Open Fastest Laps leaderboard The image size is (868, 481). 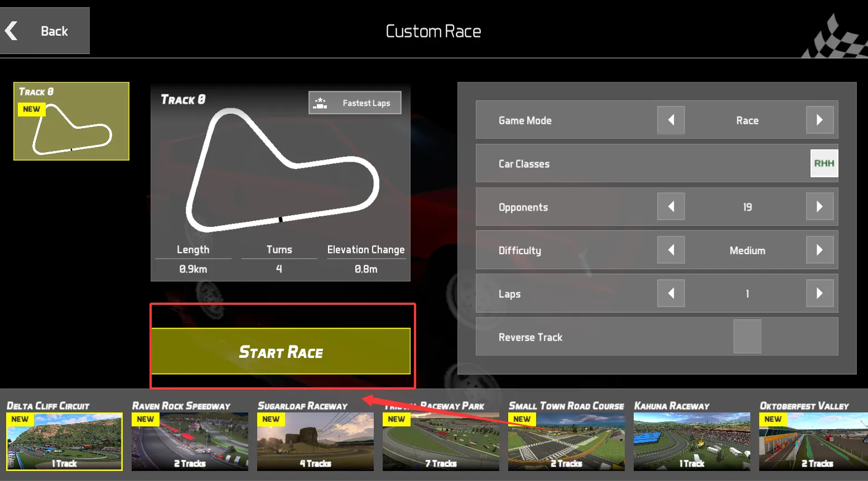click(x=355, y=103)
